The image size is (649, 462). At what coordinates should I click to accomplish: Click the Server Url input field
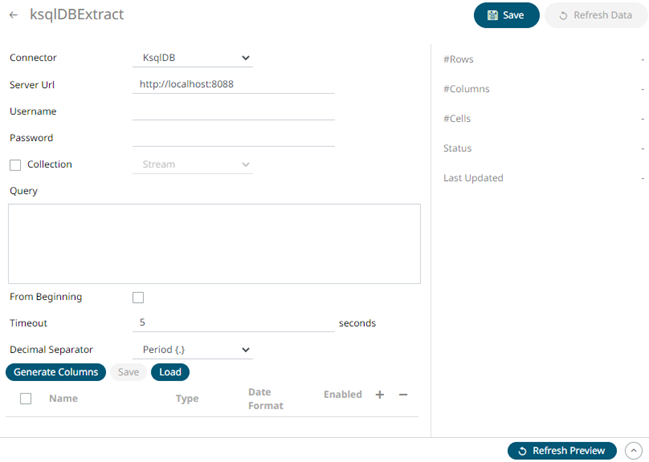pyautogui.click(x=233, y=84)
